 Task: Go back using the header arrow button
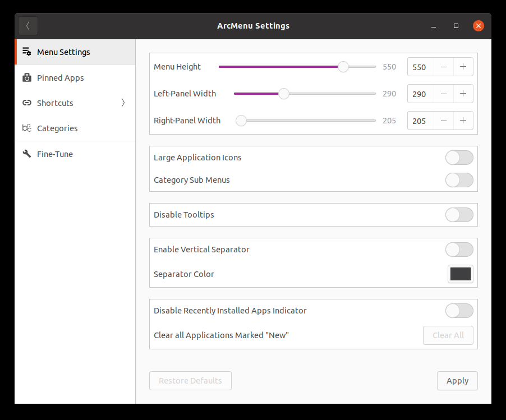pos(28,26)
